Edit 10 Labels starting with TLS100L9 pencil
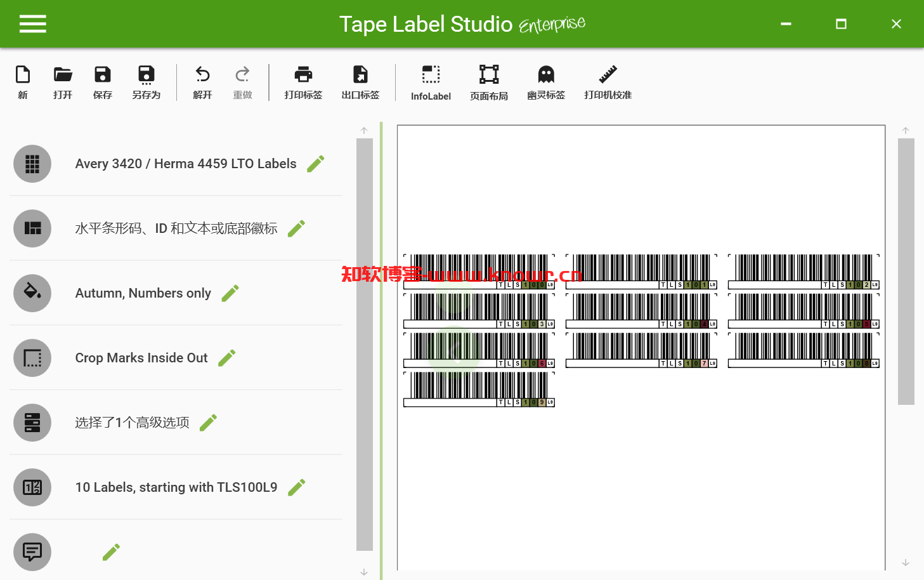This screenshot has width=924, height=580. 297,487
